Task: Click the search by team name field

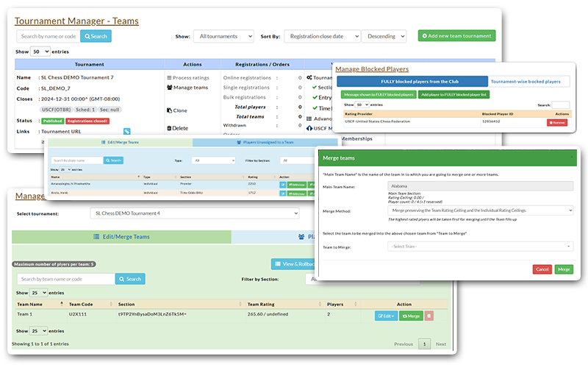Action: (x=66, y=279)
